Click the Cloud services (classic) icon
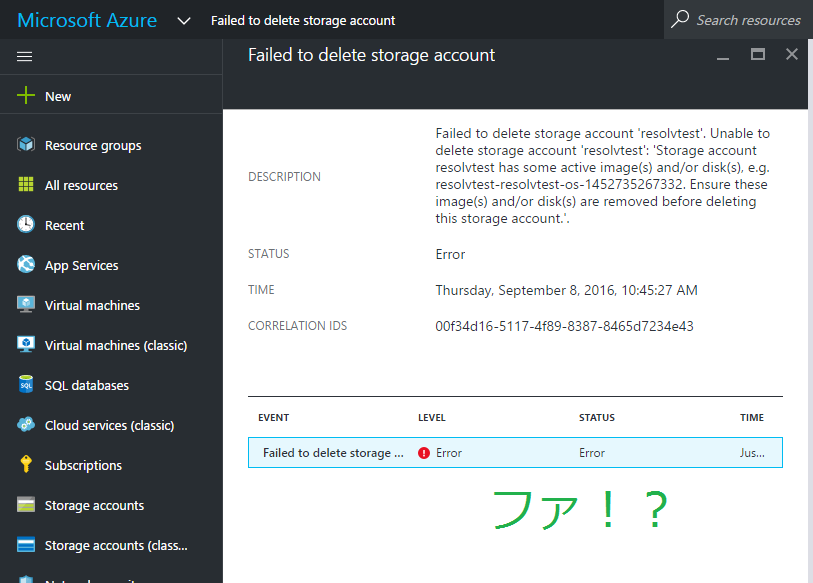The height and width of the screenshot is (583, 813). 26,424
